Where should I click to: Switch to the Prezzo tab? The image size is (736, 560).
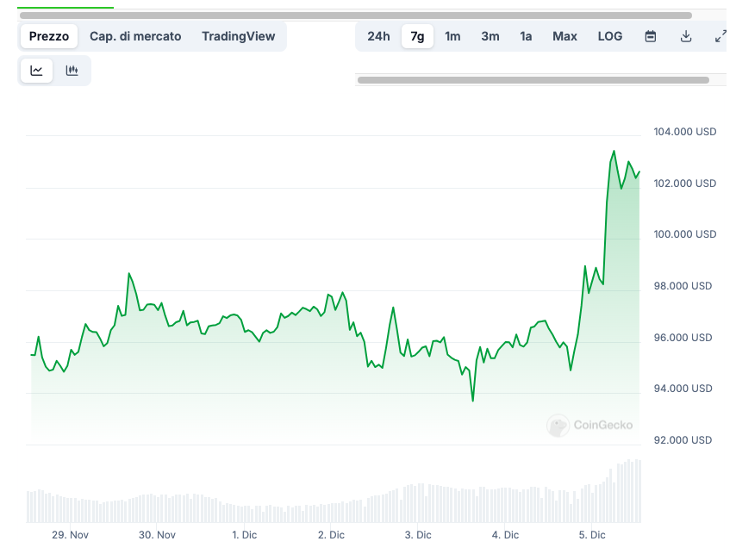[x=48, y=36]
